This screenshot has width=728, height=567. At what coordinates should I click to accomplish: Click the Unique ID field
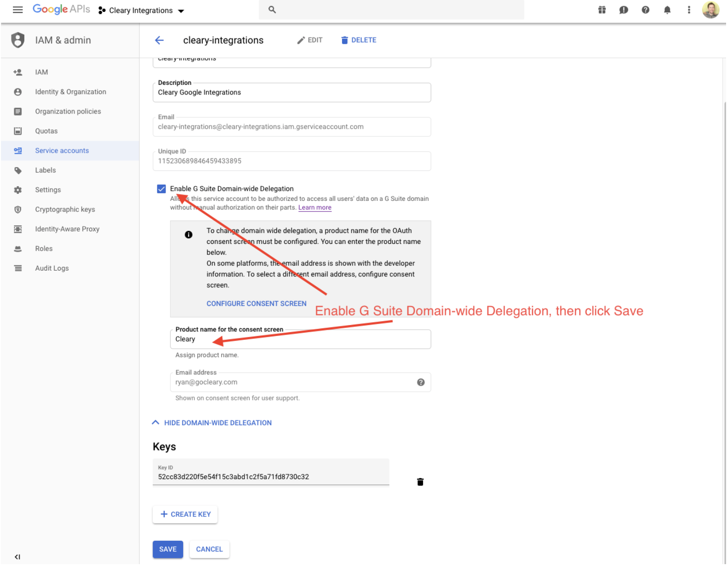(291, 161)
